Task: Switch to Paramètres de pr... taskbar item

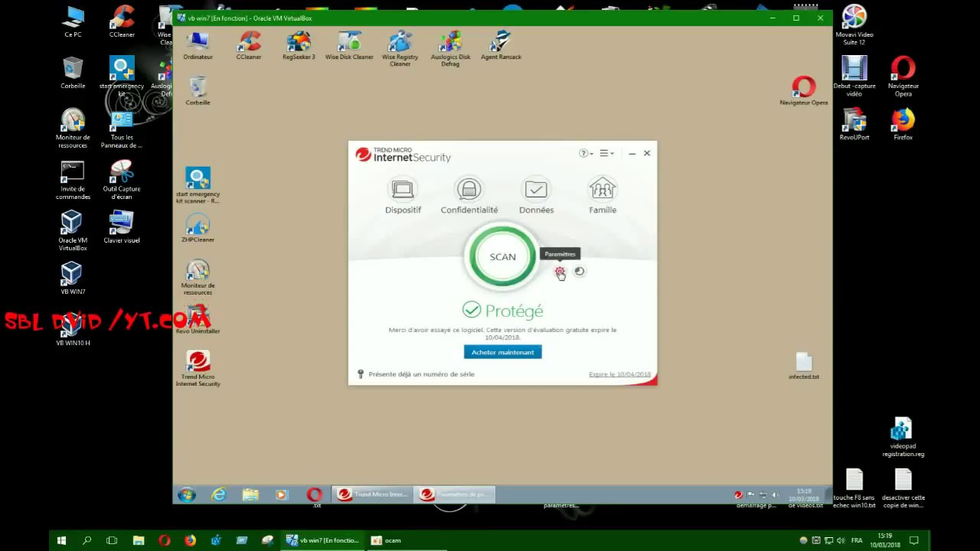Action: click(x=455, y=494)
